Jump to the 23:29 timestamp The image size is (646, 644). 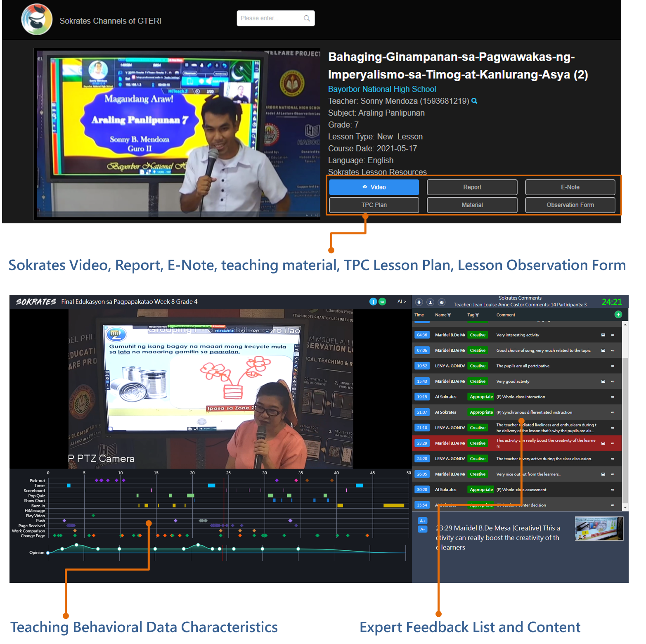422,443
